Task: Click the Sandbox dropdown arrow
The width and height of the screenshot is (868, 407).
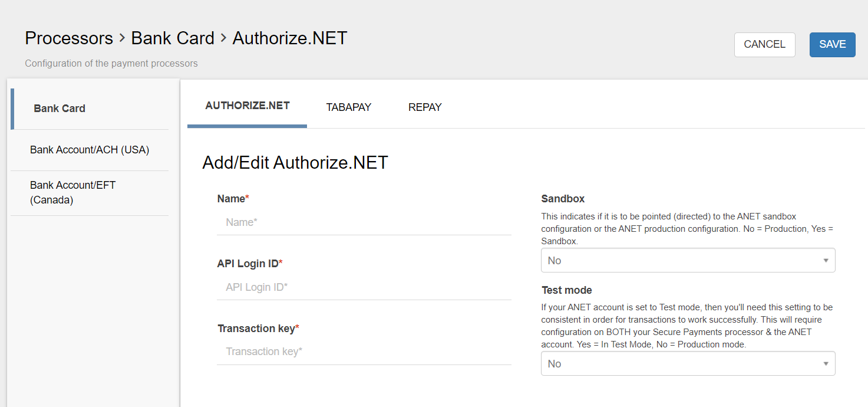Action: 826,260
